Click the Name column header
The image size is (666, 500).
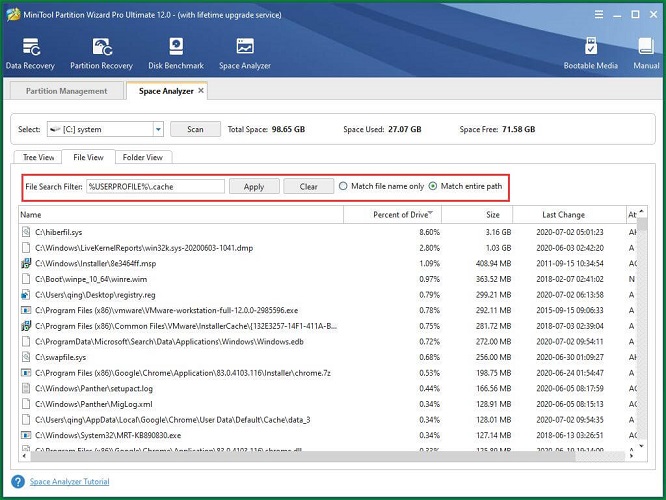181,215
